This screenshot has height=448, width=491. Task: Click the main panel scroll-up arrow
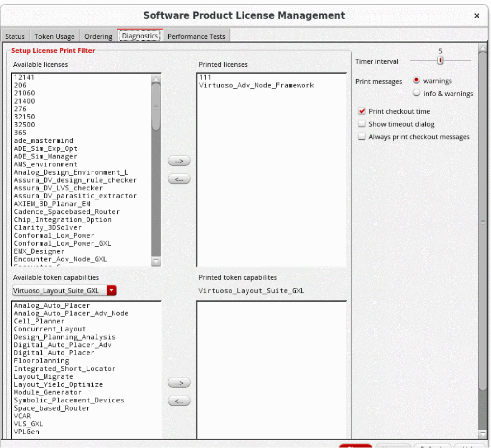point(482,49)
